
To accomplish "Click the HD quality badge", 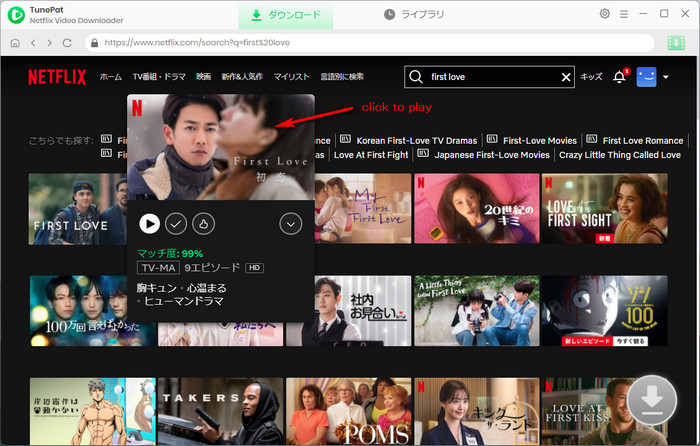I will pos(254,268).
